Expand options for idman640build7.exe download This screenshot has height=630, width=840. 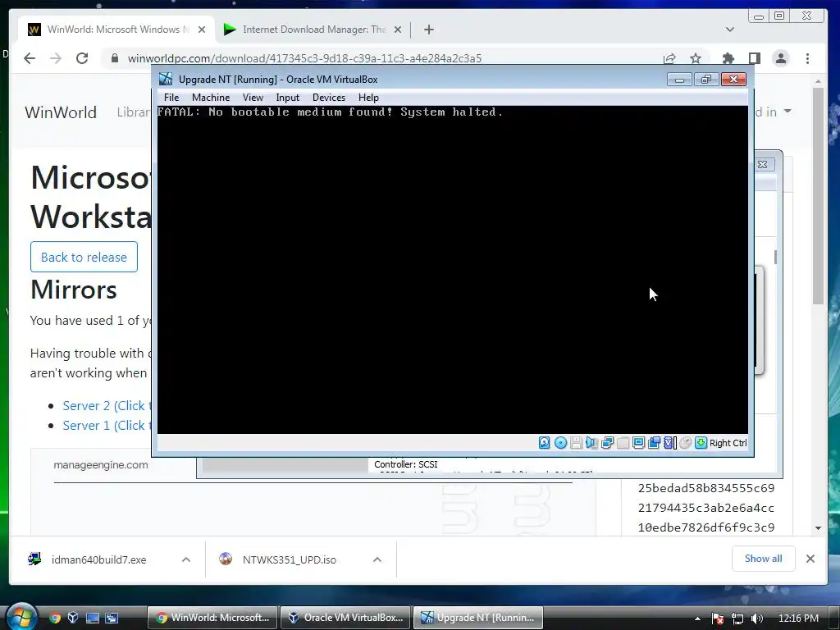pyautogui.click(x=186, y=559)
